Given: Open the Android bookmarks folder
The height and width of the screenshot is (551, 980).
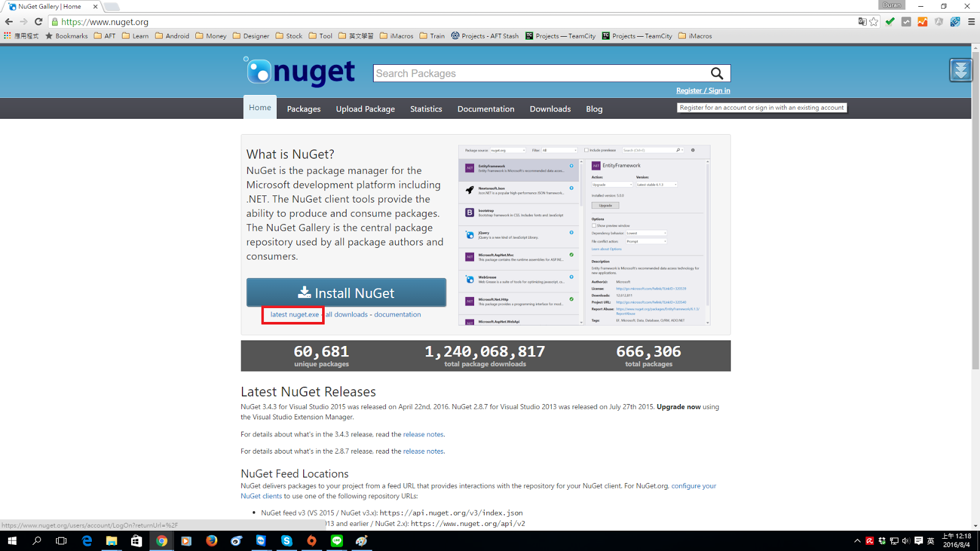Looking at the screenshot, I should pos(172,36).
